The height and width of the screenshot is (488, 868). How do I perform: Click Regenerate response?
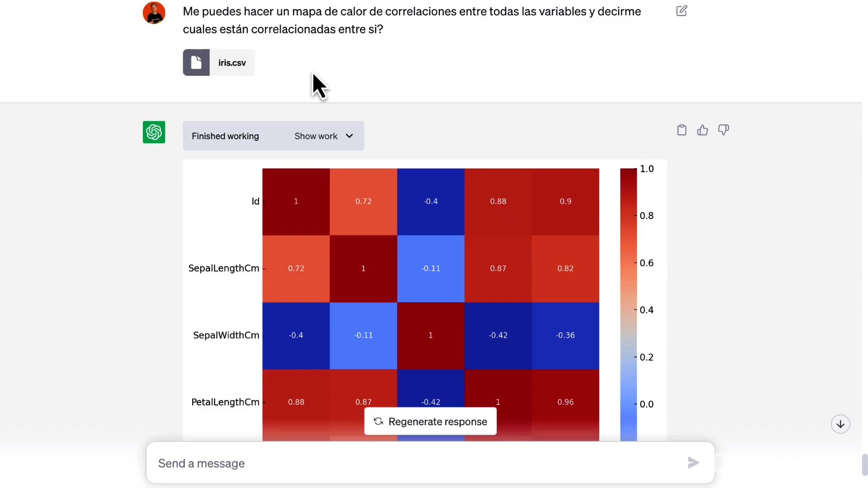[430, 422]
